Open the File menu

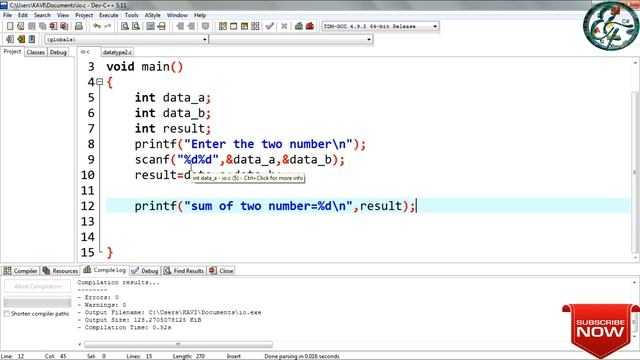[x=7, y=15]
